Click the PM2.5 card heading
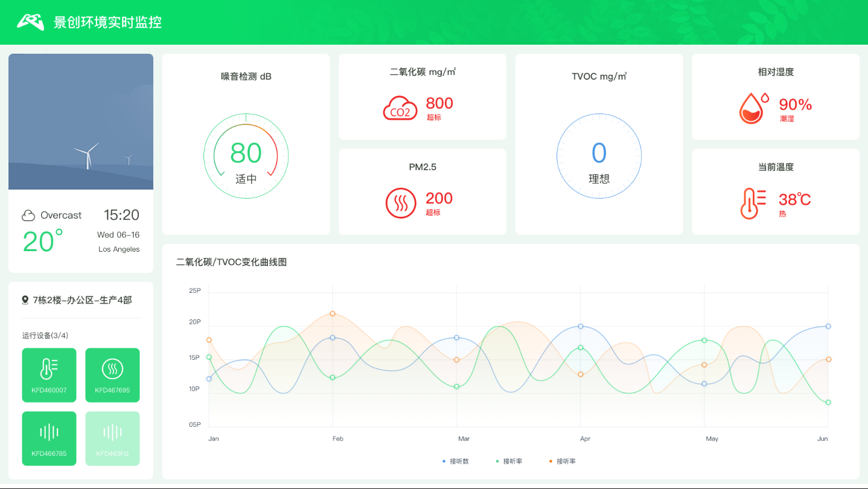 [x=423, y=167]
